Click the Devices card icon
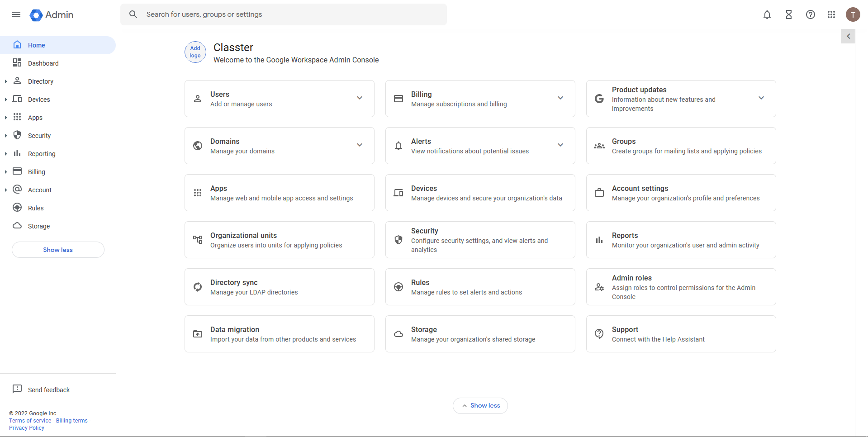Screen dimensions: 868x437 (x=398, y=193)
